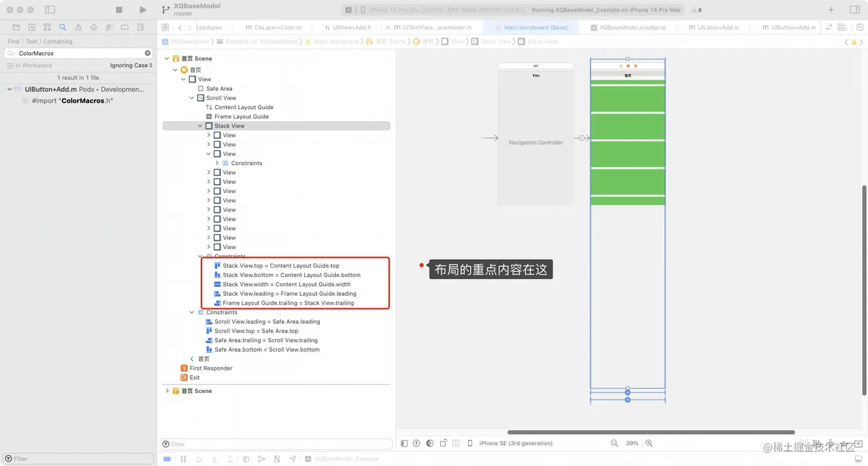Click the canvas horizontal scrollbar
868x466 pixels.
[x=651, y=432]
